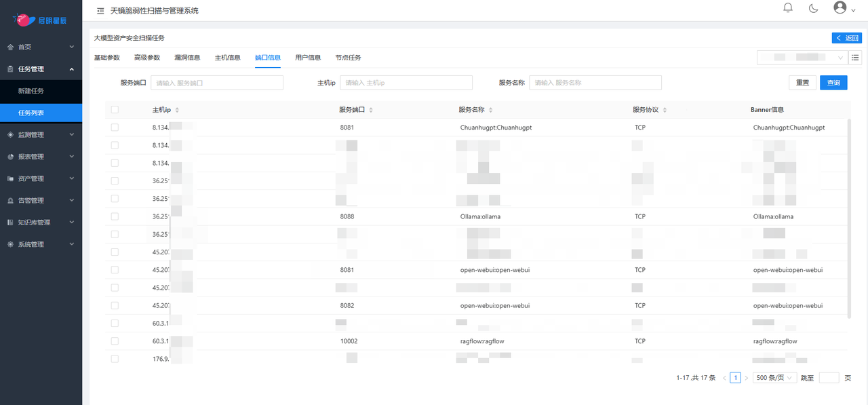Screen dimensions: 868x405
Task: Switch to the 漏洞信息 tab
Action: click(187, 58)
